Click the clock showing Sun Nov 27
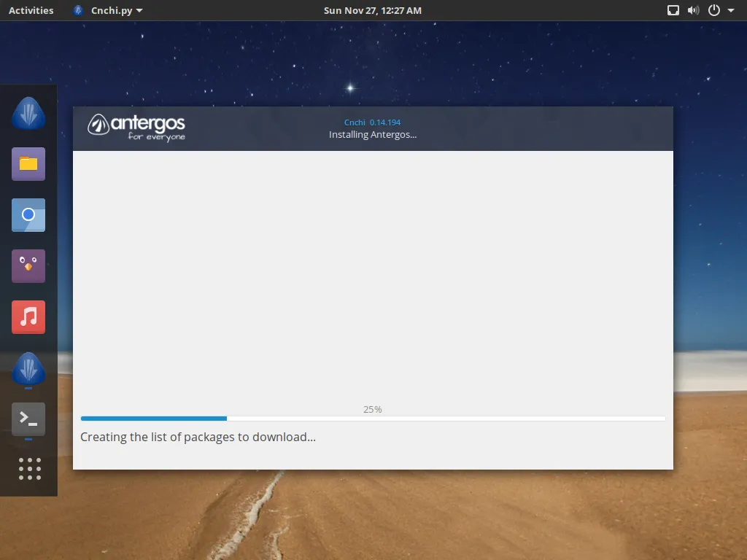 373,10
